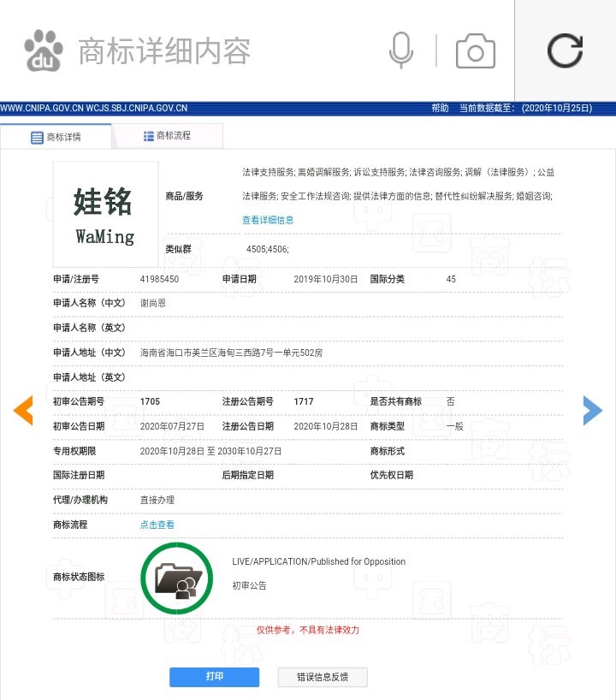Switch to the 商标流程 tab
The image size is (616, 700).
pyautogui.click(x=167, y=136)
